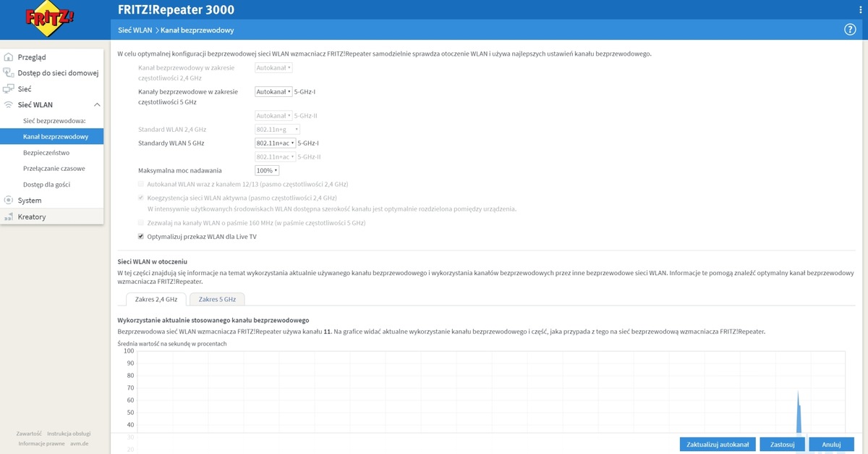The image size is (868, 454).
Task: Open 2,4 GHz Autokanał dropdown
Action: point(273,67)
